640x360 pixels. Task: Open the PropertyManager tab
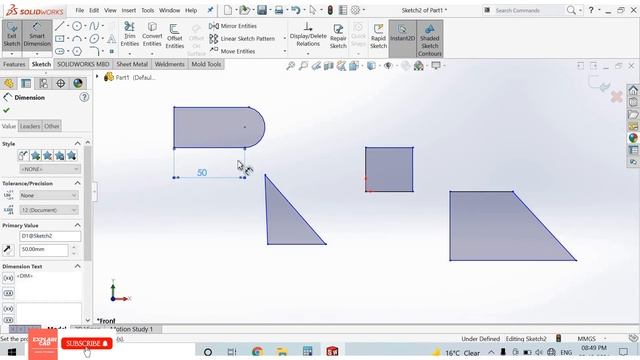click(x=26, y=83)
